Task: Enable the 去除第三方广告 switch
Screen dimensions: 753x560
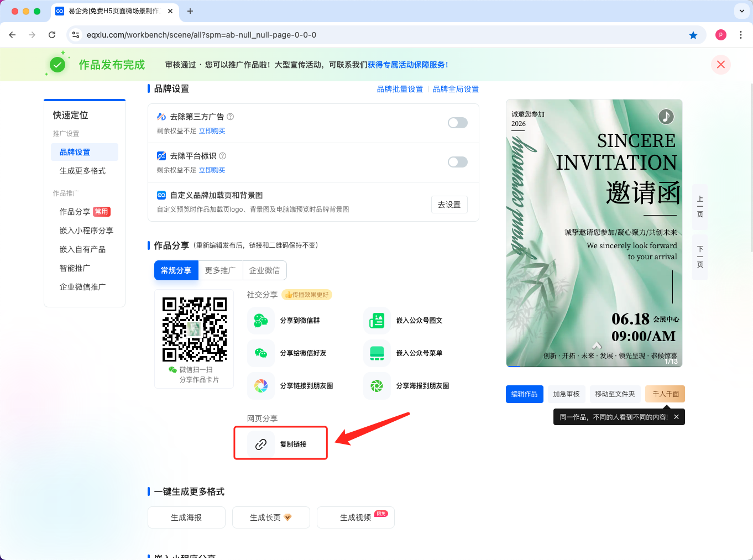Action: pos(457,123)
